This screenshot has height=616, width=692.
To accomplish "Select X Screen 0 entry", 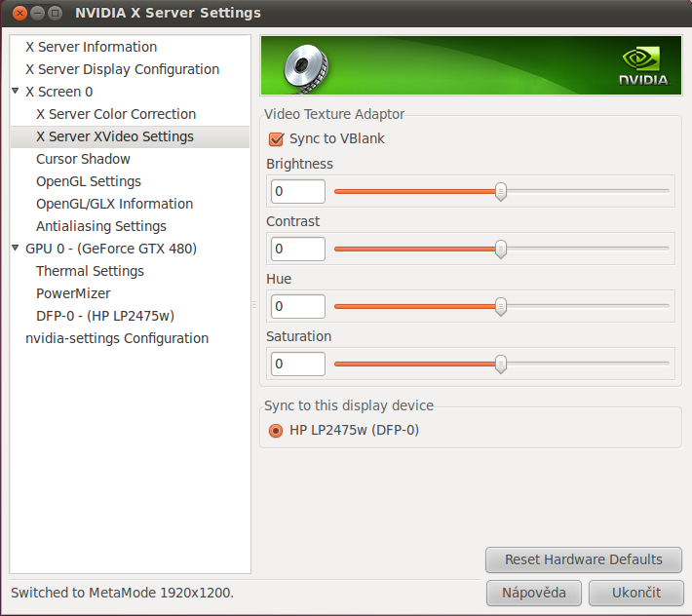I will coord(58,92).
